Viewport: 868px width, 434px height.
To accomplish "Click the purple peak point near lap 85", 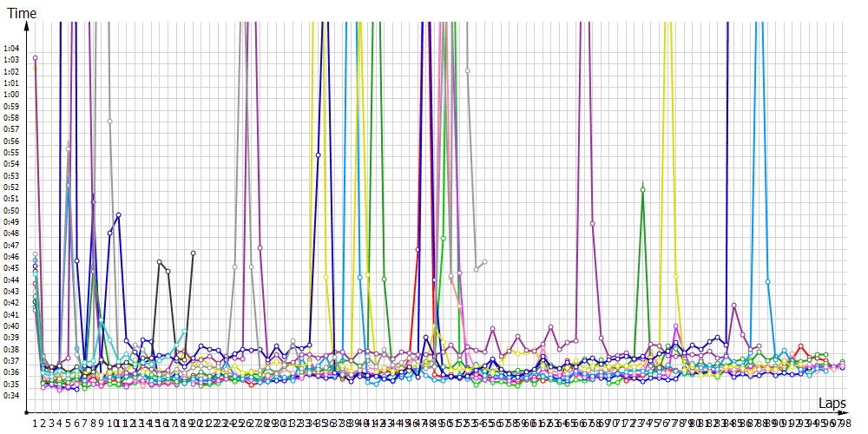I will 734,306.
